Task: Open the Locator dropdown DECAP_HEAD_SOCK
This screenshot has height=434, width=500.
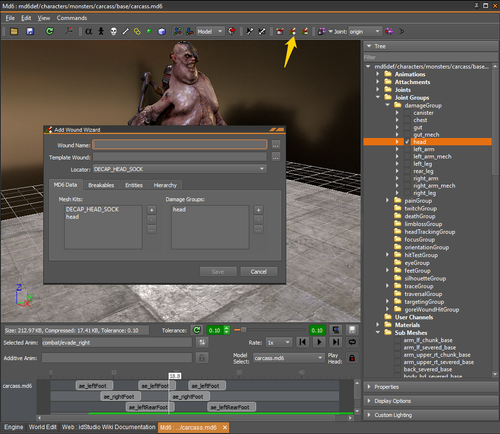Action: 180,169
